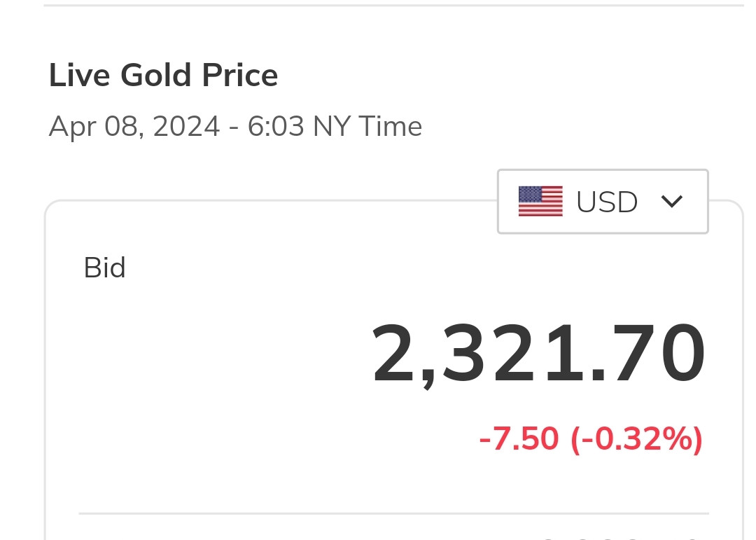756x540 pixels.
Task: Click the 6:03 timestamp
Action: click(276, 127)
